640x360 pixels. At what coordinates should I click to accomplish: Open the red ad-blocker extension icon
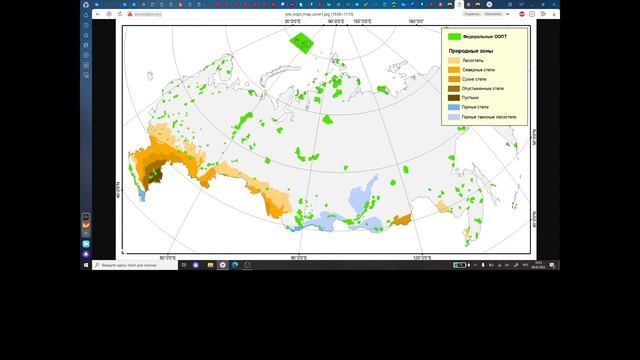coord(522,14)
